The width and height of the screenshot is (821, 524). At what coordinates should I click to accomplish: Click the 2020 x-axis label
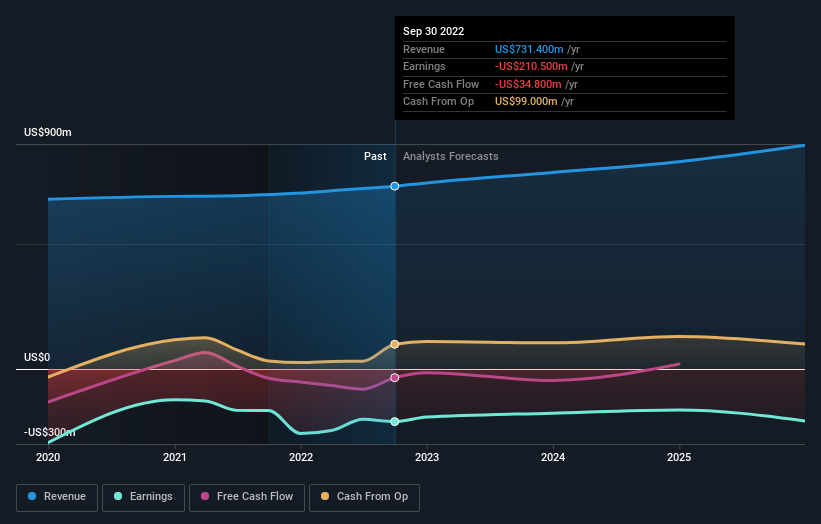pyautogui.click(x=48, y=458)
